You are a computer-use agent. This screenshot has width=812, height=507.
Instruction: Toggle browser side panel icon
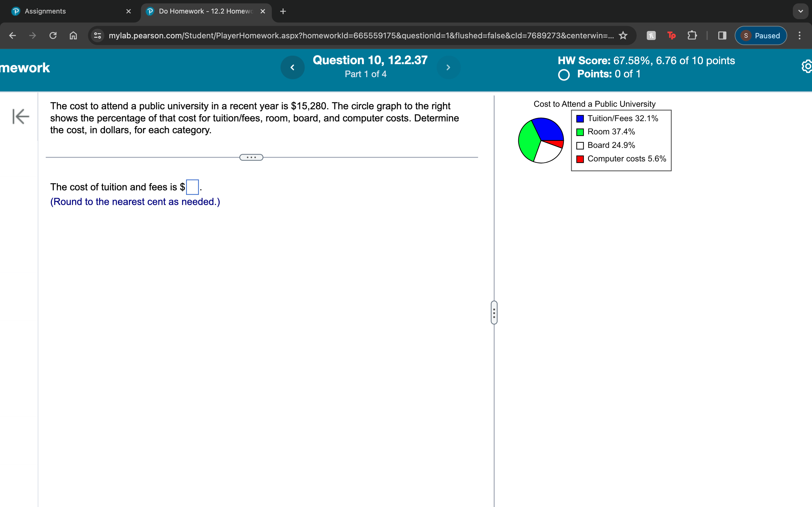[722, 35]
